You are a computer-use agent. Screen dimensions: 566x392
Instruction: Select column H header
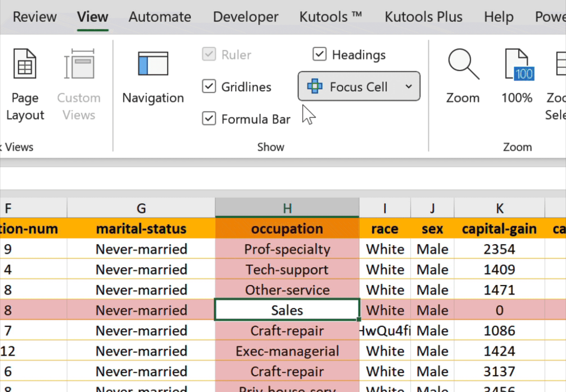click(x=287, y=208)
